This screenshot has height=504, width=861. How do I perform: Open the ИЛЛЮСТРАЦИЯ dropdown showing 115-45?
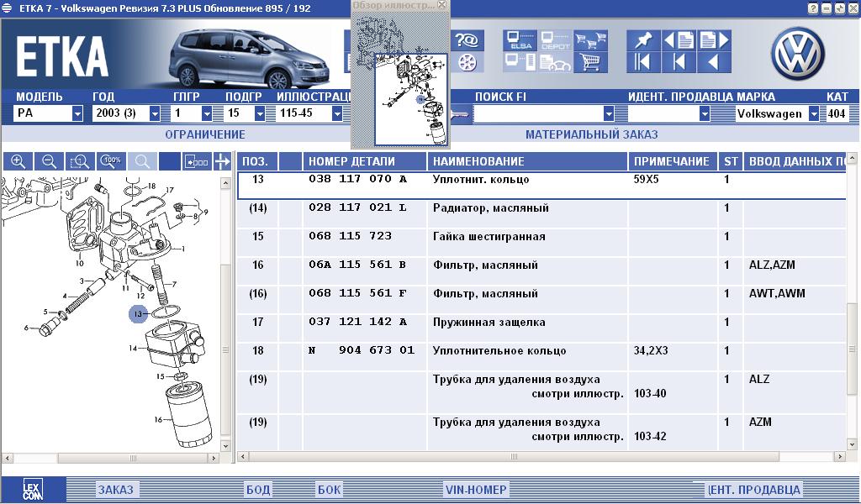click(337, 113)
